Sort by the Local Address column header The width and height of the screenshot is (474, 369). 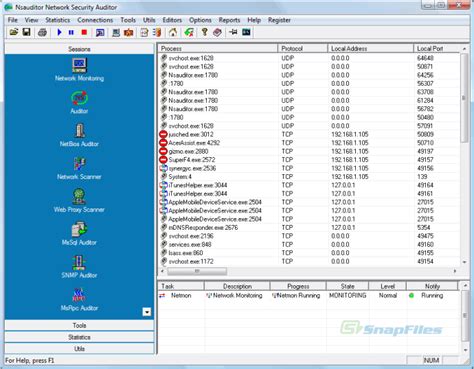370,49
